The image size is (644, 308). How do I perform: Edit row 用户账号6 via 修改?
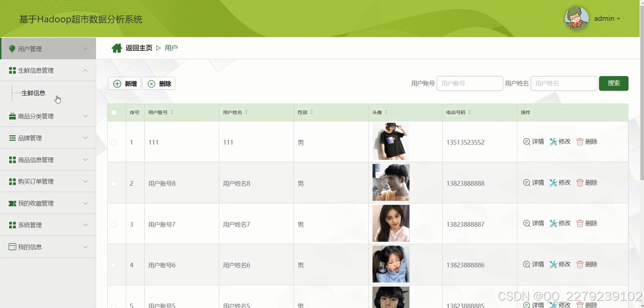pyautogui.click(x=560, y=264)
